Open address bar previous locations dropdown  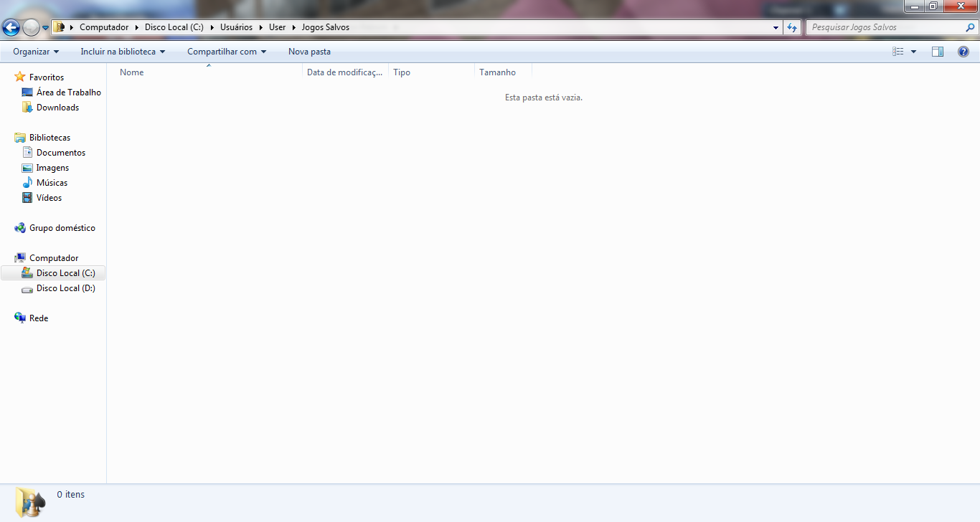click(776, 27)
